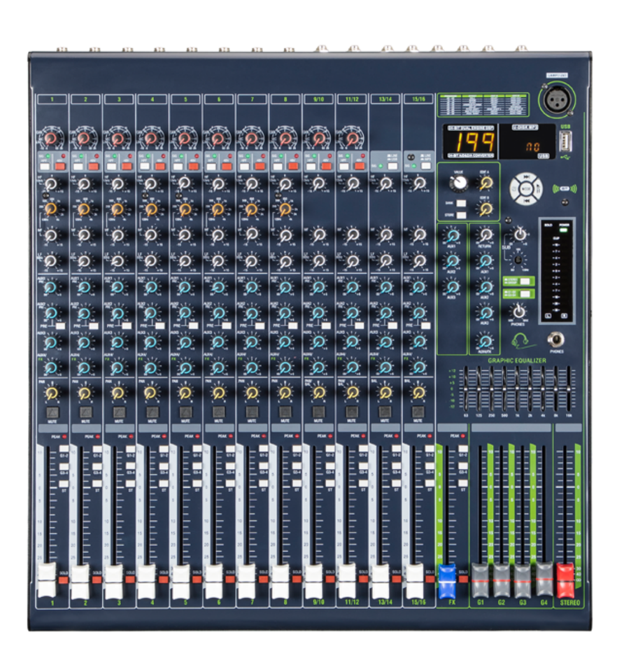This screenshot has width=631, height=672.
Task: Enable 48V phantom power on channel 2
Action: pos(93,167)
